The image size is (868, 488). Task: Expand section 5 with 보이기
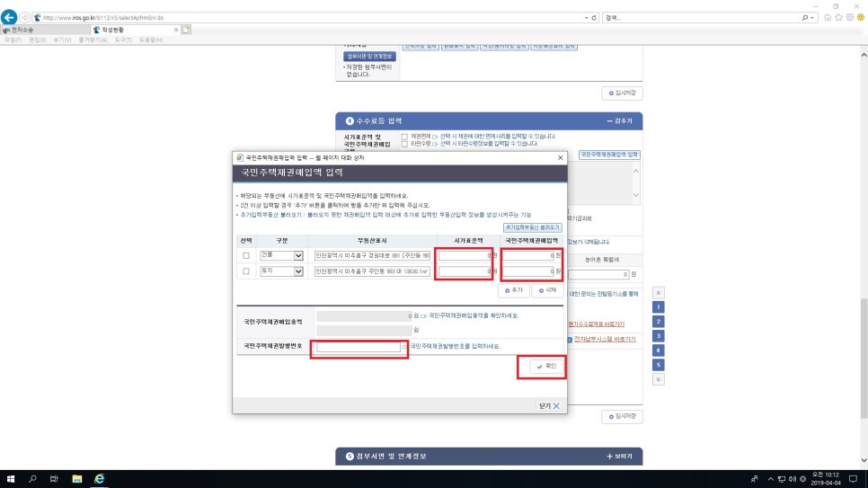pyautogui.click(x=619, y=457)
